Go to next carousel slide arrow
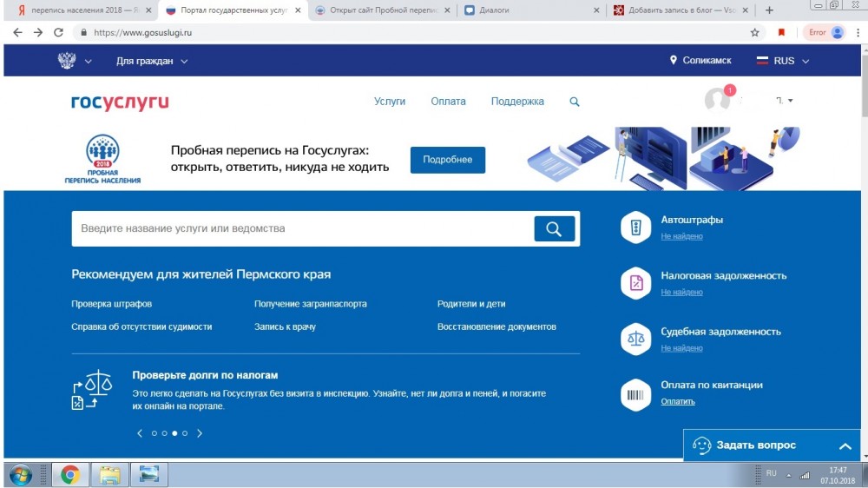Image resolution: width=868 pixels, height=488 pixels. 200,433
